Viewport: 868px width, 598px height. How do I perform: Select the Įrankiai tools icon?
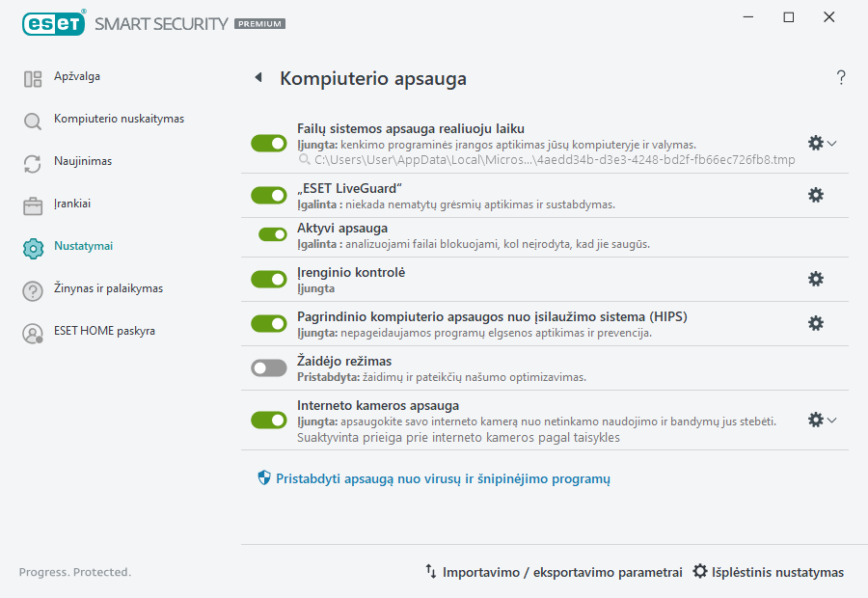pos(32,204)
